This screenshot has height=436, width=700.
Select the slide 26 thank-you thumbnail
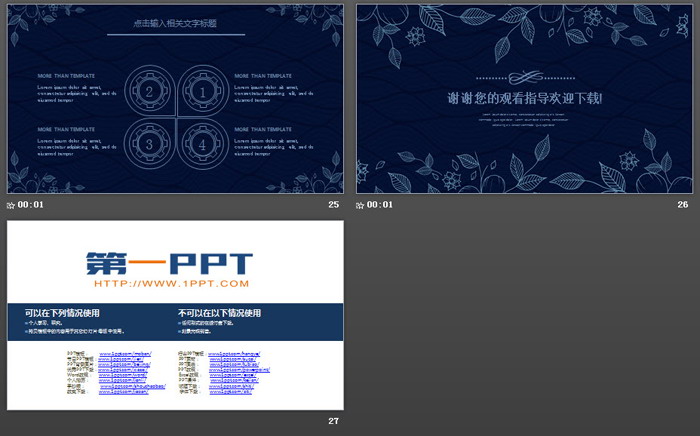(525, 99)
